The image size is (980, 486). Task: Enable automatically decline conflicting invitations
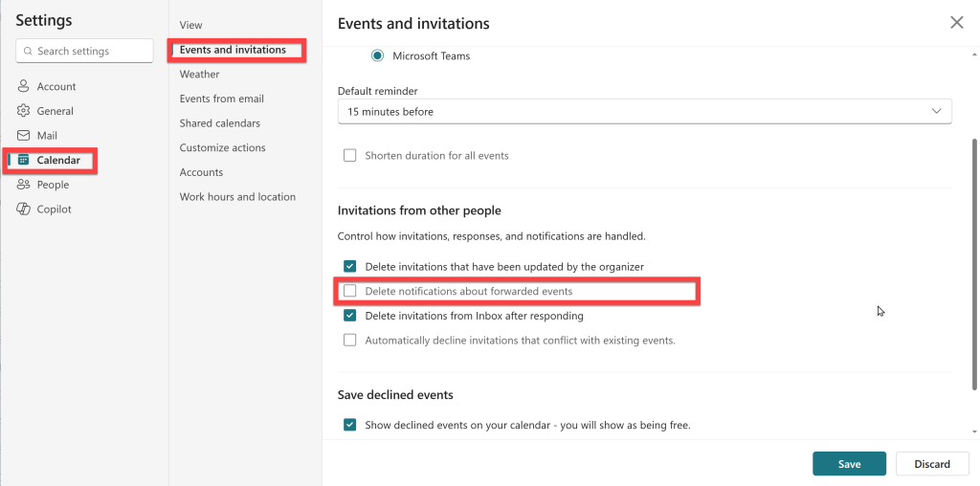click(x=350, y=341)
